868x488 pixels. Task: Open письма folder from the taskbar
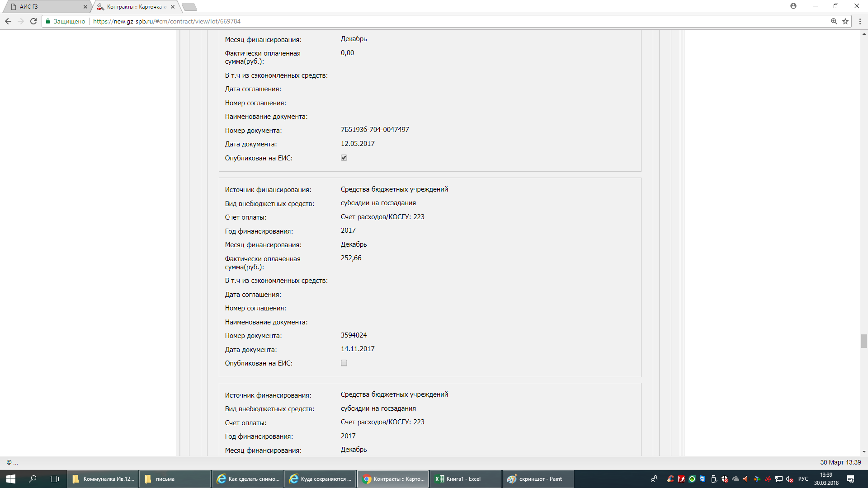(175, 479)
